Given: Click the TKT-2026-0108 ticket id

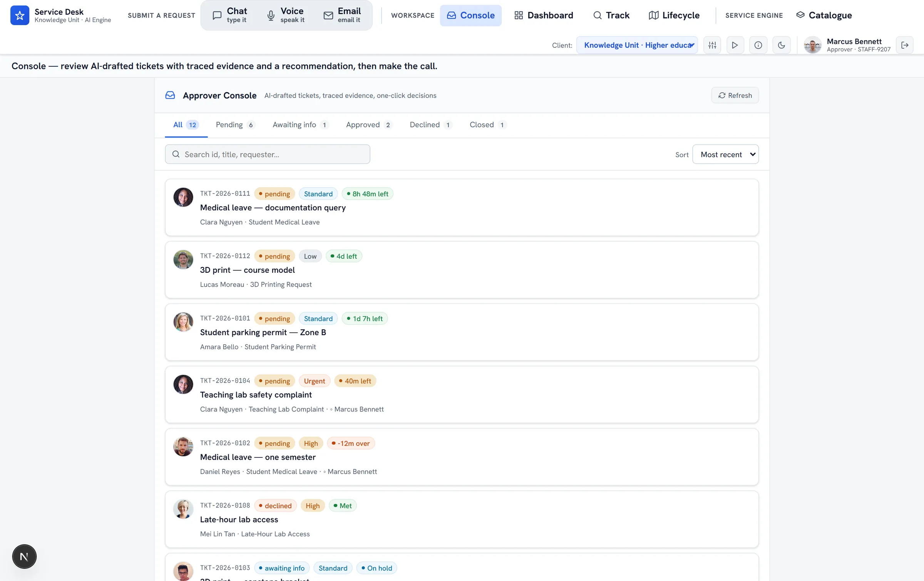Looking at the screenshot, I should [225, 505].
